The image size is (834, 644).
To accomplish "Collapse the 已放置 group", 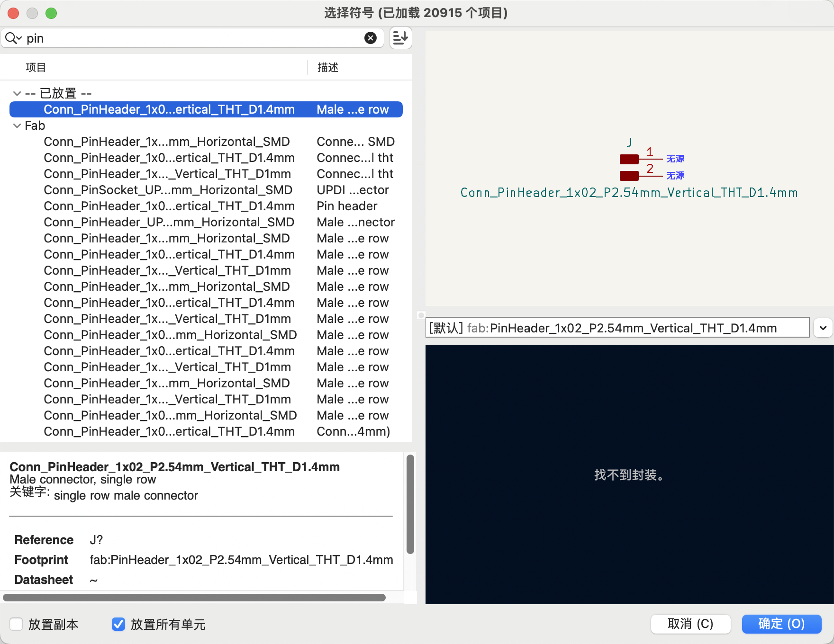I will pyautogui.click(x=17, y=93).
